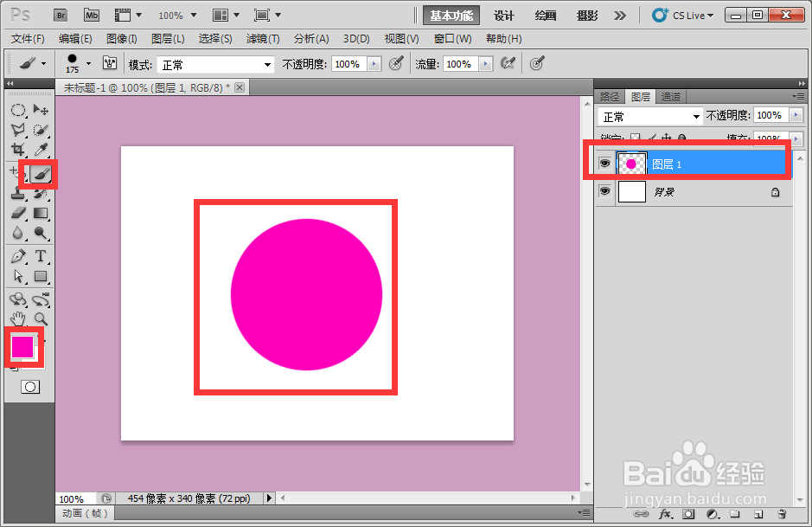Select the Dodge tool

[x=41, y=233]
